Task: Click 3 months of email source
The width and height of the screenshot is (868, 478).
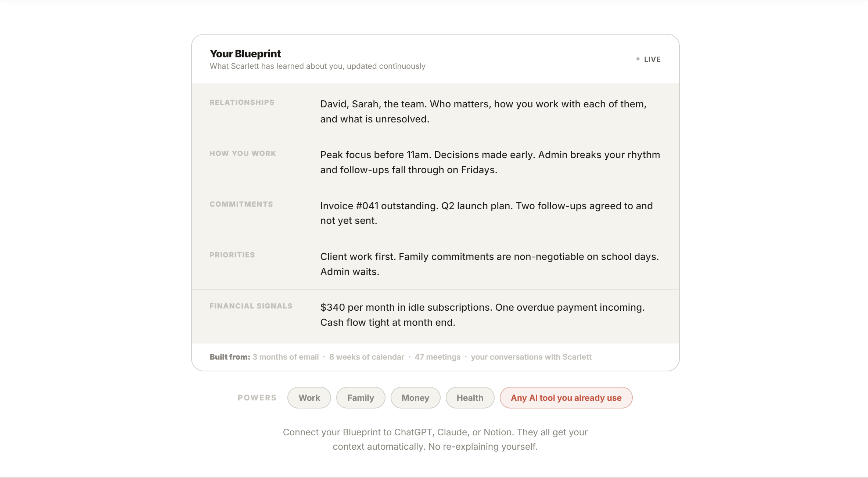Action: click(x=286, y=357)
